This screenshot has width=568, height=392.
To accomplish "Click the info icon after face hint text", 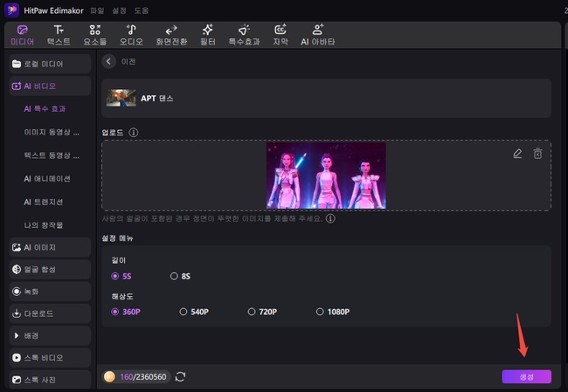I will pyautogui.click(x=330, y=218).
